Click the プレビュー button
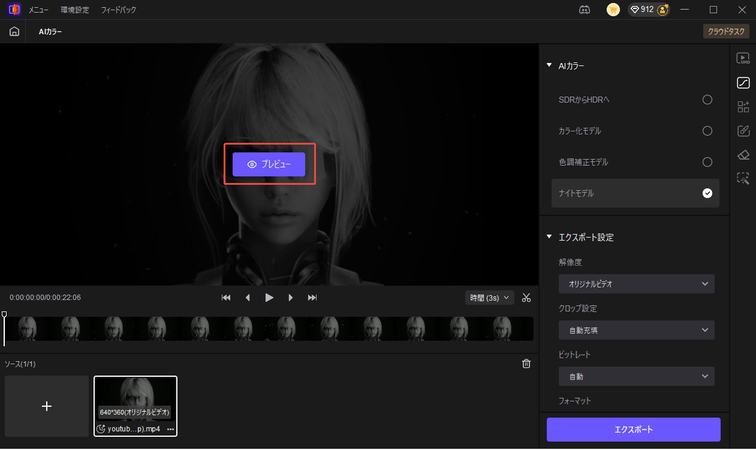The width and height of the screenshot is (756, 450). pyautogui.click(x=269, y=164)
